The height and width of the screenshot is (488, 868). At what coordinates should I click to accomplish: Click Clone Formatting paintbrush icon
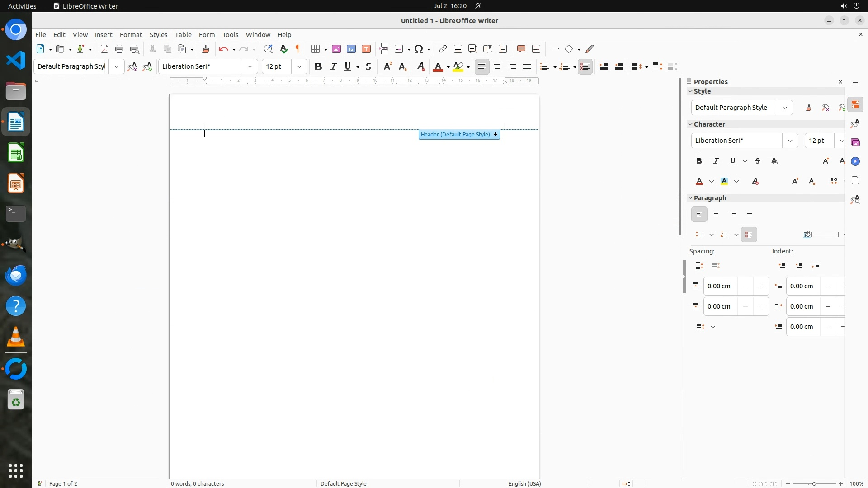point(206,49)
